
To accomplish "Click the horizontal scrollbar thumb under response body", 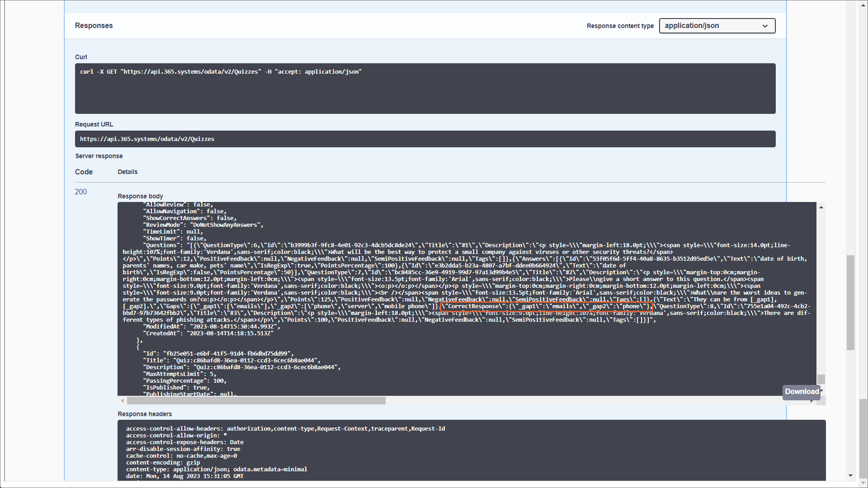I will (x=256, y=401).
